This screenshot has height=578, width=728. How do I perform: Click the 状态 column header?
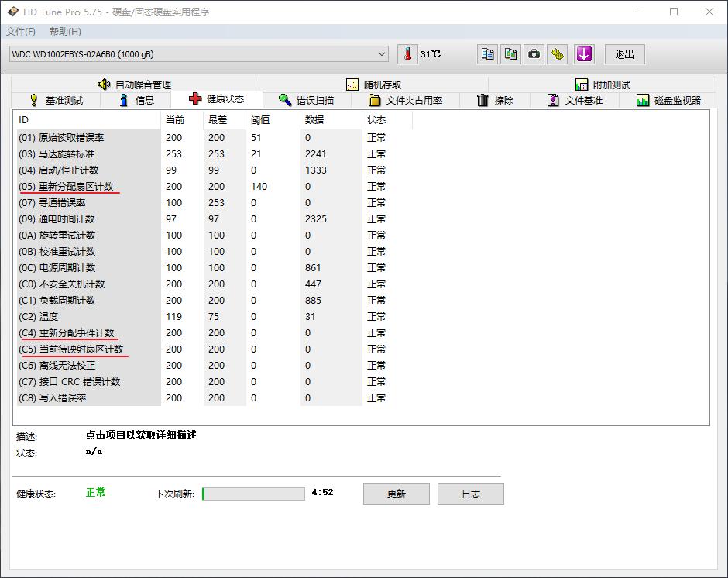(x=387, y=120)
